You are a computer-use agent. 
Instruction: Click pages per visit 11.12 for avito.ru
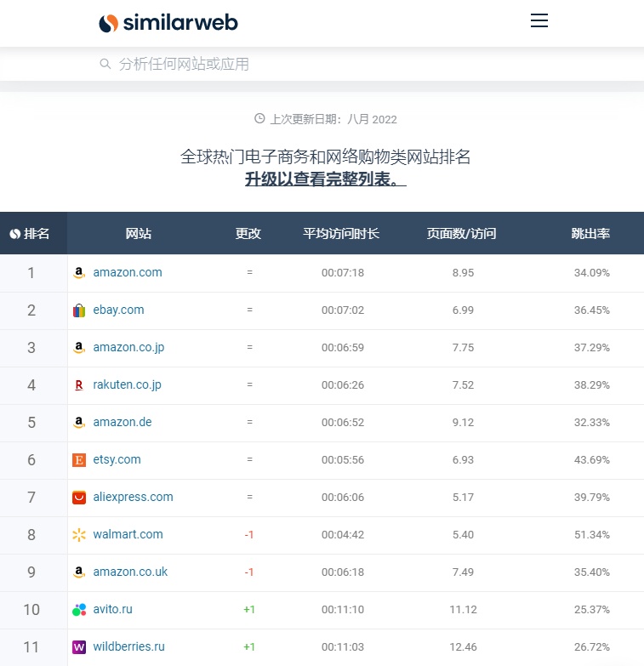pos(463,610)
